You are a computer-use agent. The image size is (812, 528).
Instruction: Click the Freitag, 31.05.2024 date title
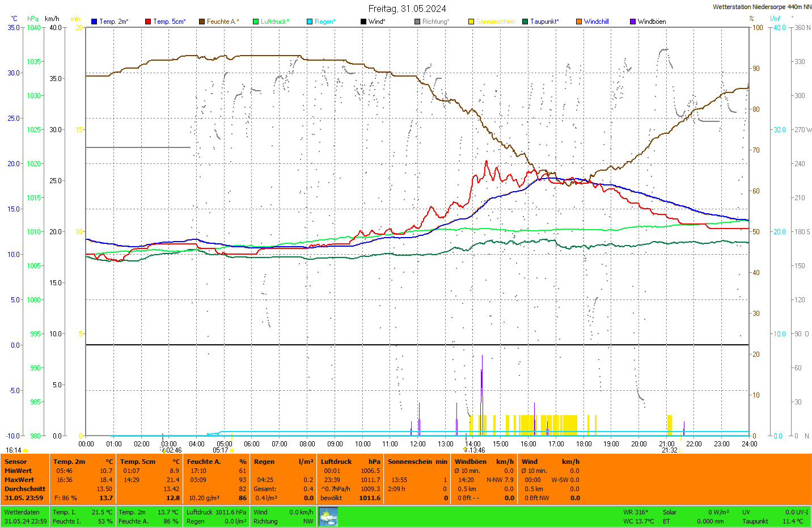point(407,9)
